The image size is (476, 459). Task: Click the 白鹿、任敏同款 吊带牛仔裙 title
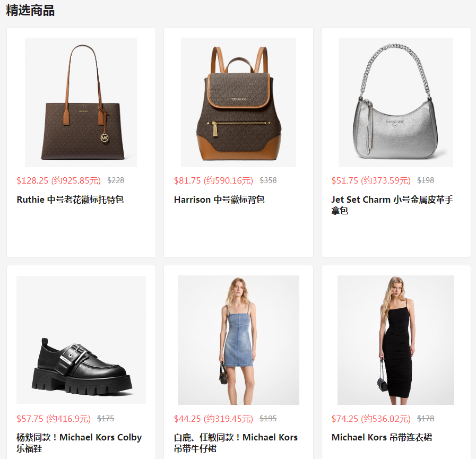pyautogui.click(x=236, y=443)
